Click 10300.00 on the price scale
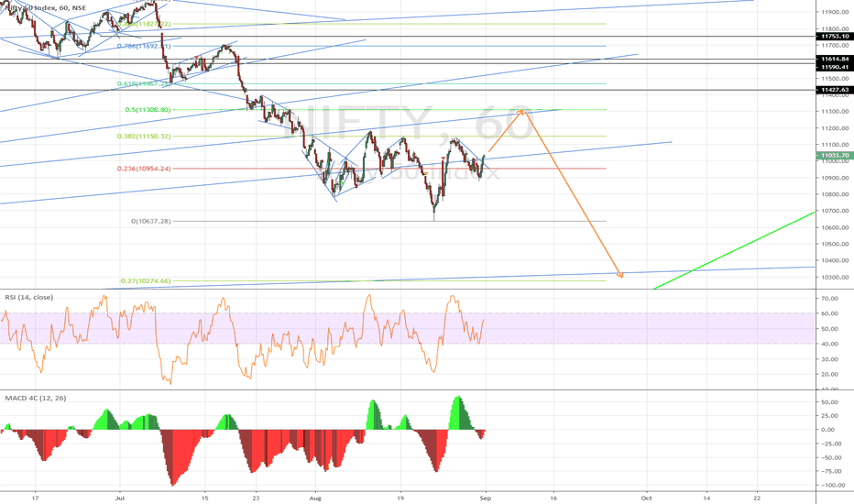Screen dimensions: 854x504 [x=836, y=278]
